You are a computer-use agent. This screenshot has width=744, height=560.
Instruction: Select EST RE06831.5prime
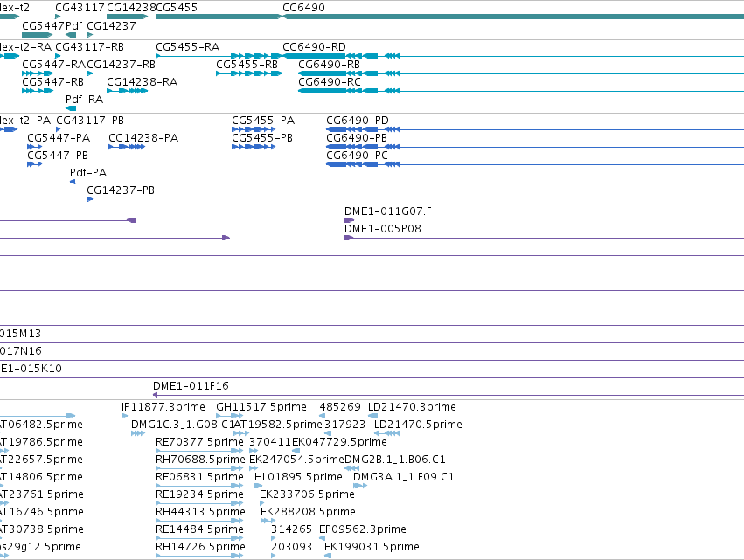[x=199, y=477]
